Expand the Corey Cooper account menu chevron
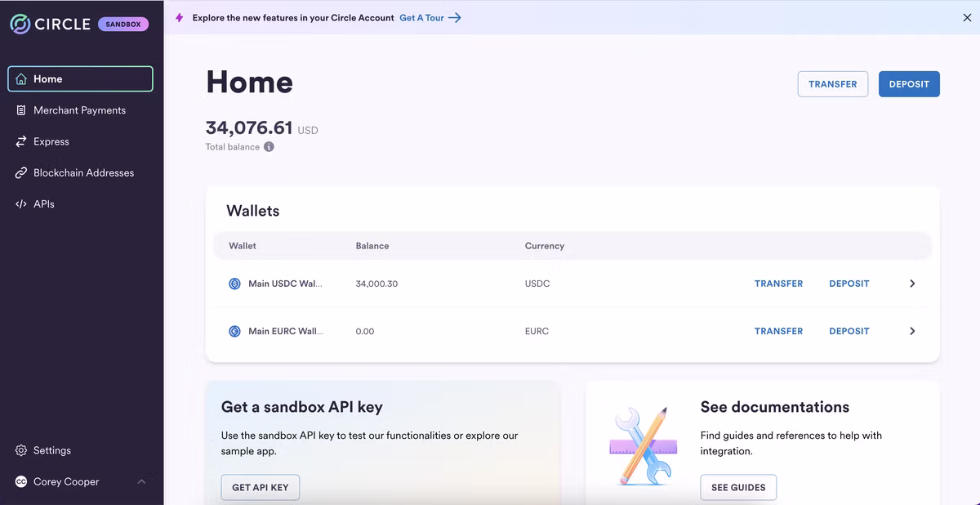Screen dimensions: 980x505 141,481
